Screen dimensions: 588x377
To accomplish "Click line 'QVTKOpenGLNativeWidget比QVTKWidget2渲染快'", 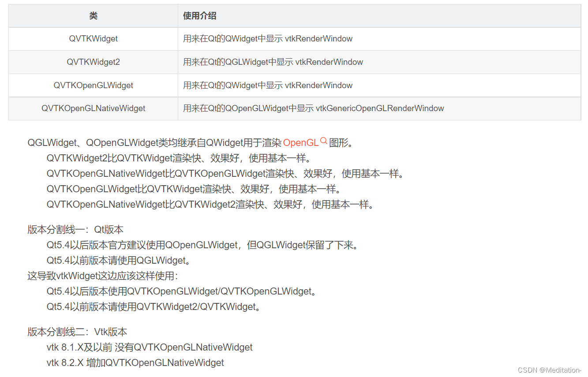I will (x=210, y=205).
